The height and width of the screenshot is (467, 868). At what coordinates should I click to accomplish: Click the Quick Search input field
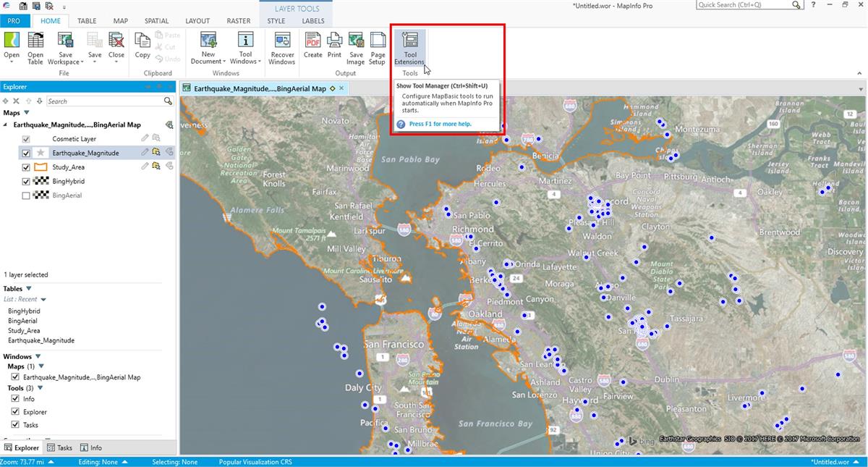pos(744,5)
